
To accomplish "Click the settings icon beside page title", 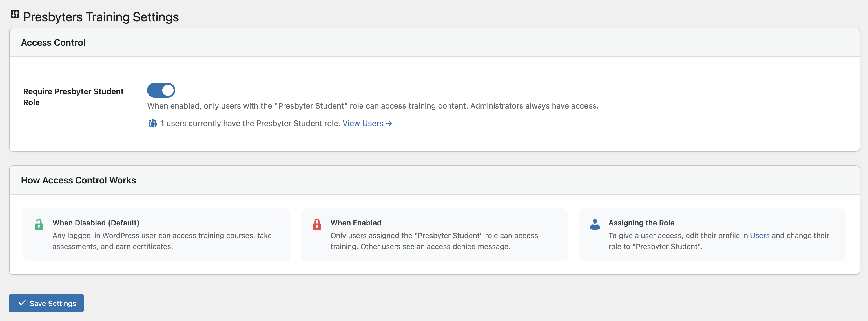I will (15, 14).
